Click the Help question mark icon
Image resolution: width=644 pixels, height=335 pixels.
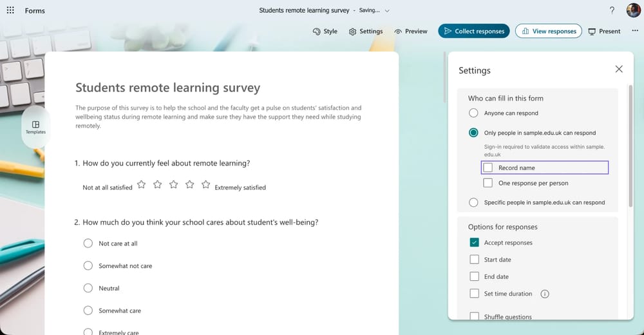coord(612,10)
